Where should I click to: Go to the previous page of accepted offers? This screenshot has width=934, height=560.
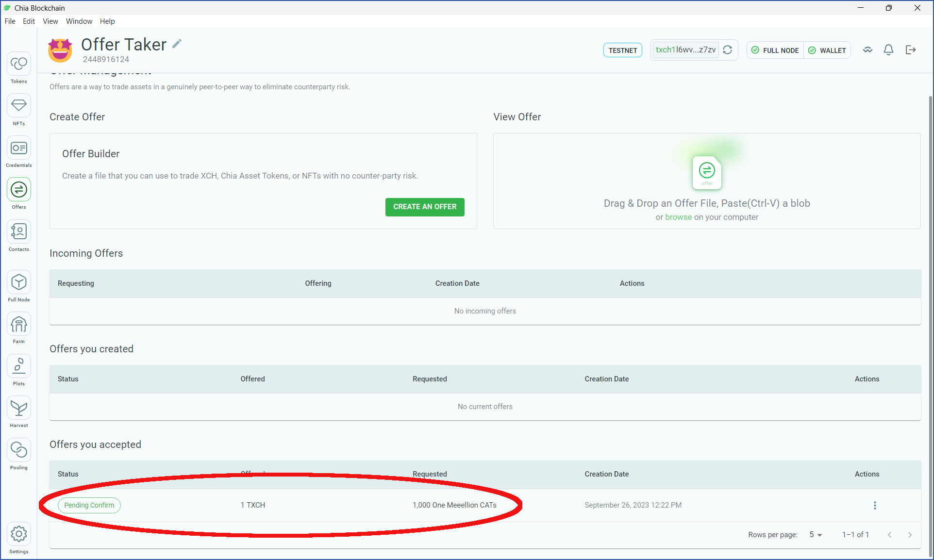[x=889, y=535]
